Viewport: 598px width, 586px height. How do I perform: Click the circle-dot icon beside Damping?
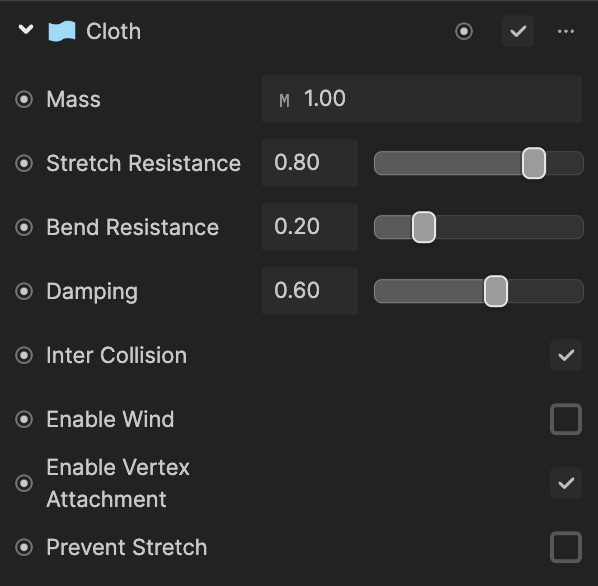coord(24,292)
